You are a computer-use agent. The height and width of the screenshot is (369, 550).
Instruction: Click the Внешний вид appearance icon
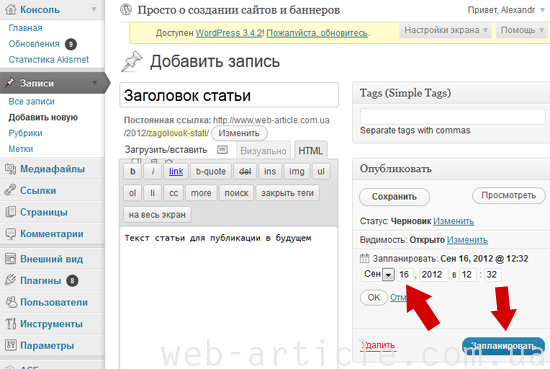(x=11, y=259)
